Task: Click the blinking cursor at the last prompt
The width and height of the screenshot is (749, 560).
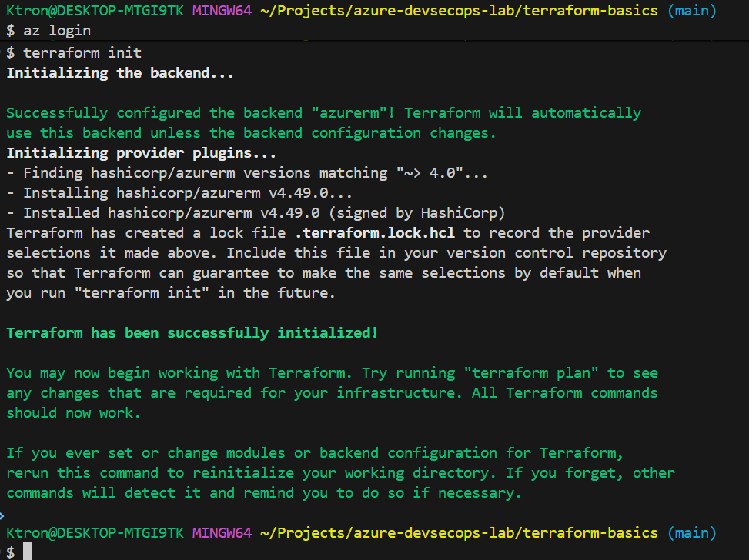Action: coord(27,552)
